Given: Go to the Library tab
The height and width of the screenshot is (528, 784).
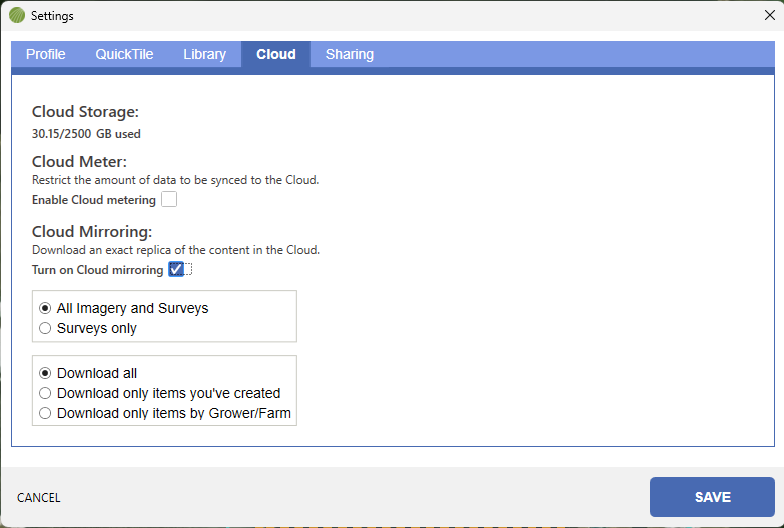Looking at the screenshot, I should coord(204,54).
